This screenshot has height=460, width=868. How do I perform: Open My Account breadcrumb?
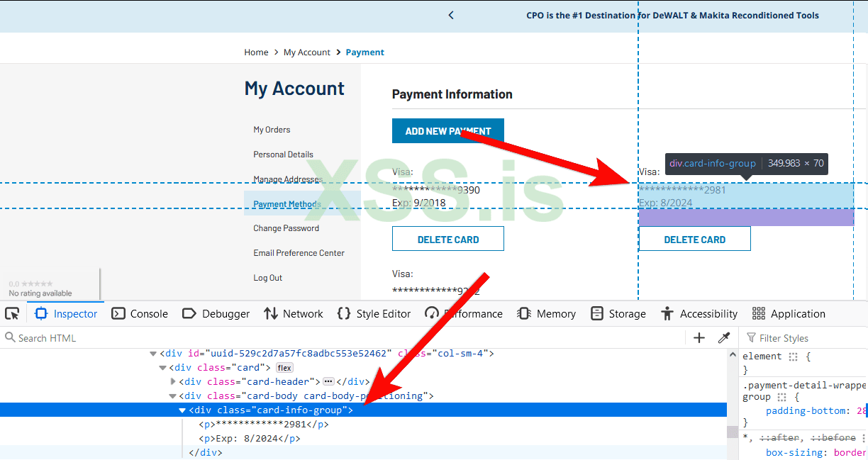click(307, 52)
